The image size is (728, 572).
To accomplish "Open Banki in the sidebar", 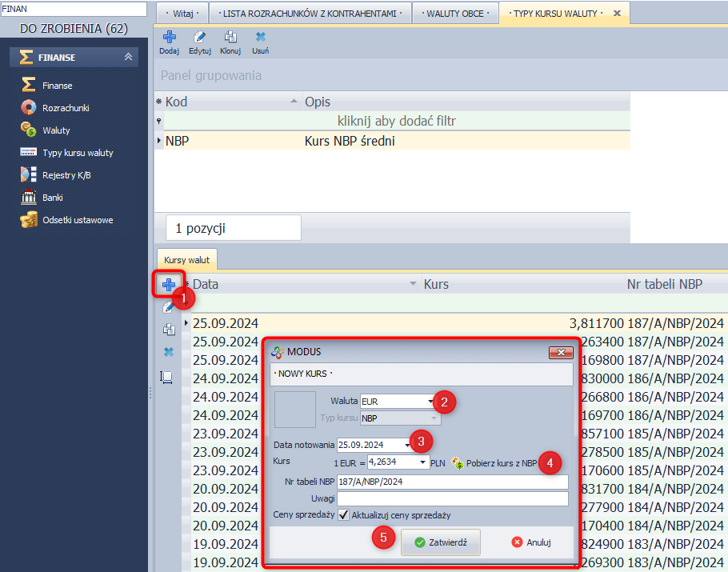I will pos(52,198).
